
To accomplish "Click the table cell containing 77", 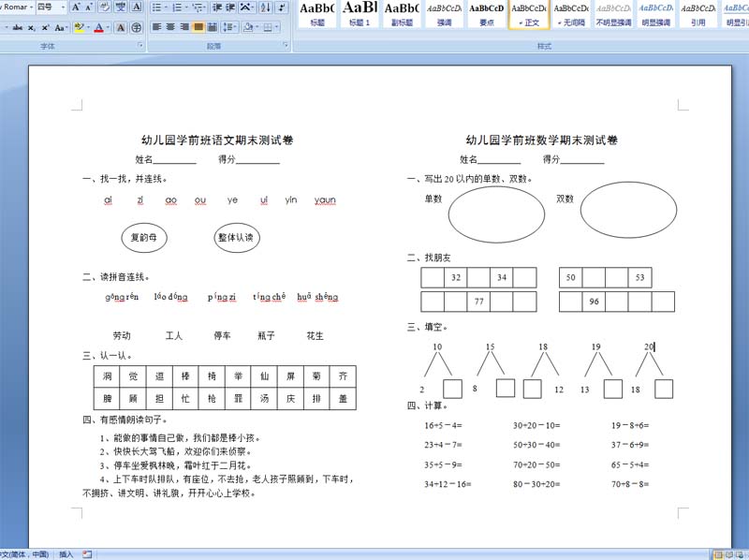I will 478,302.
